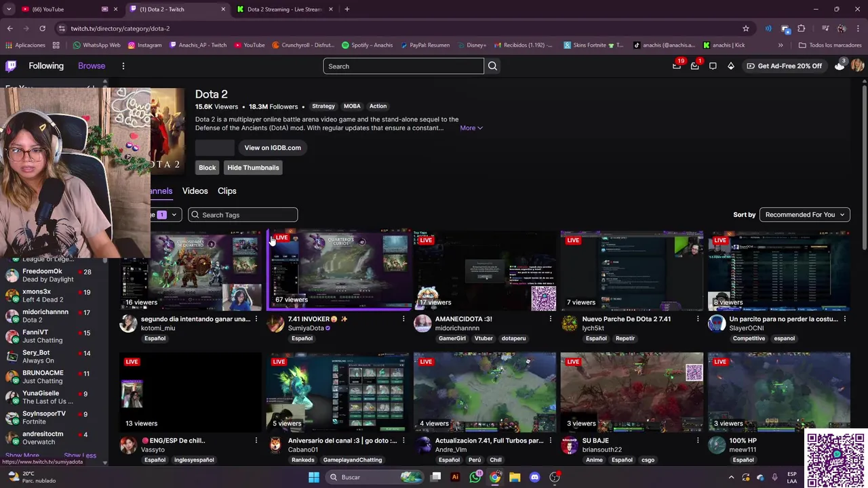Open options for kotomi_miu stream card
This screenshot has width=868, height=488.
tap(256, 319)
